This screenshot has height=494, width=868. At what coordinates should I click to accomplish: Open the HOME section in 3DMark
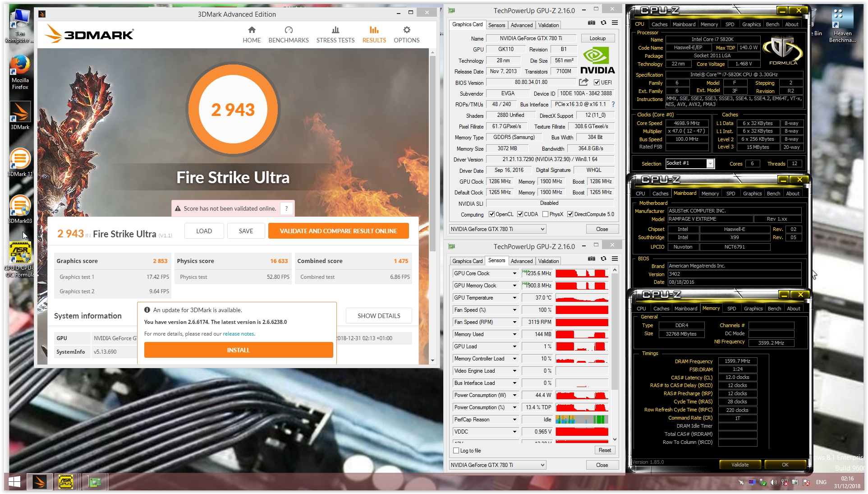click(x=252, y=35)
